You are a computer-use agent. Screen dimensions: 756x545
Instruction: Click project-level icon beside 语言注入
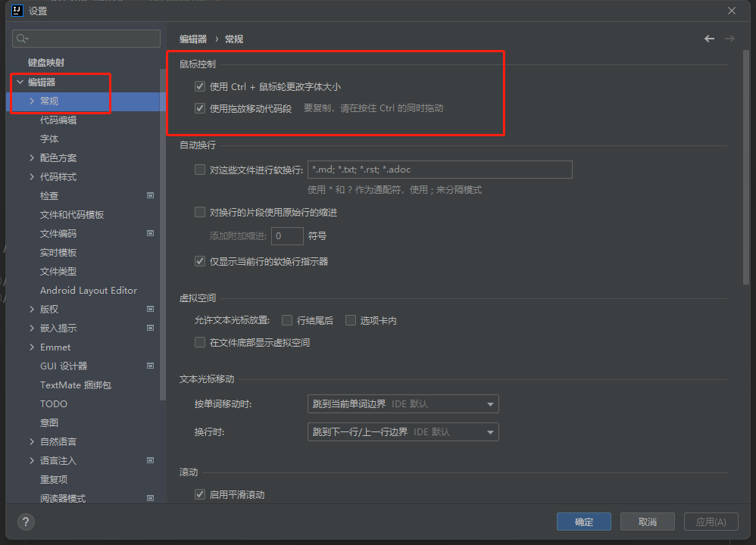click(150, 460)
